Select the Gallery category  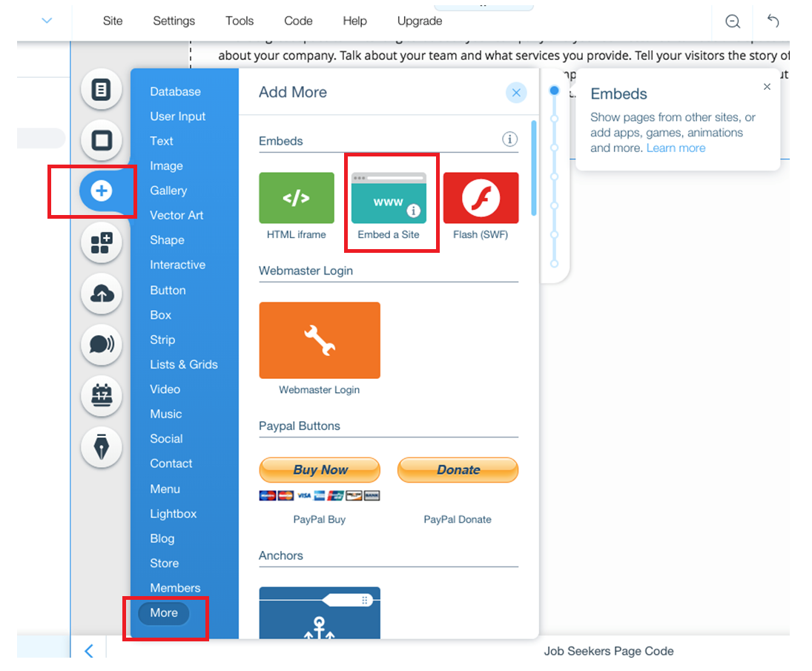168,191
